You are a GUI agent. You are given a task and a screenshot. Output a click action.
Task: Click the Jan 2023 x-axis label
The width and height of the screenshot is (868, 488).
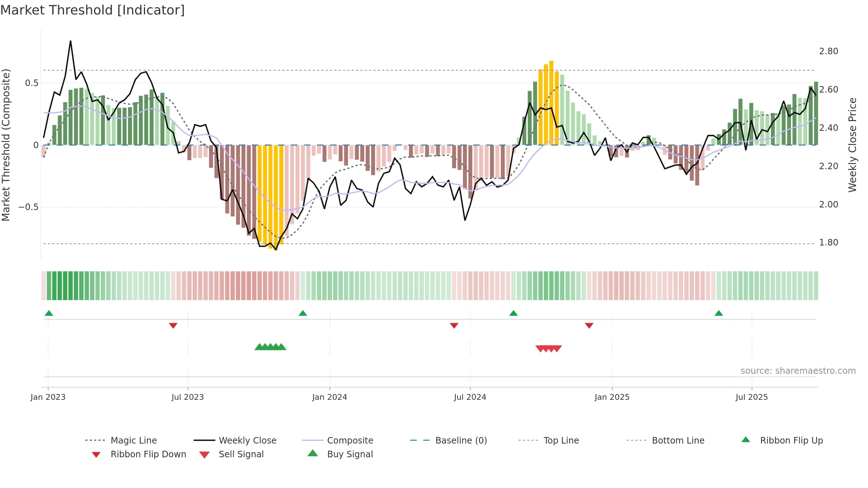48,397
